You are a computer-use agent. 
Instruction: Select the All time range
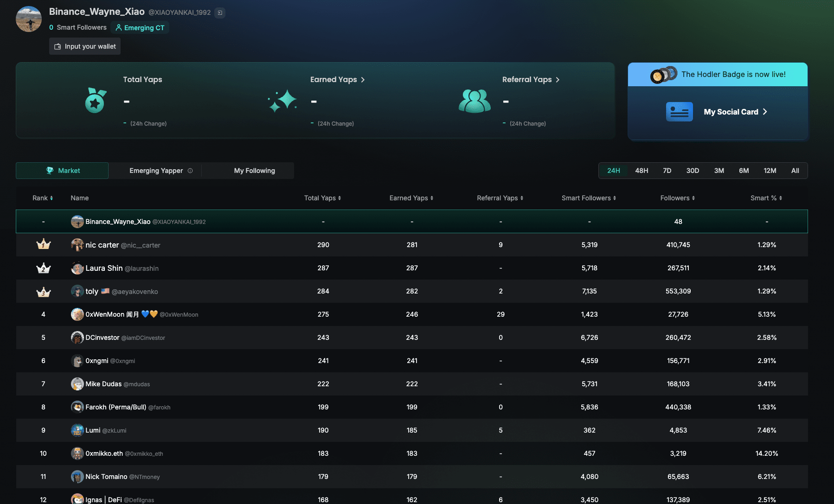coord(795,171)
